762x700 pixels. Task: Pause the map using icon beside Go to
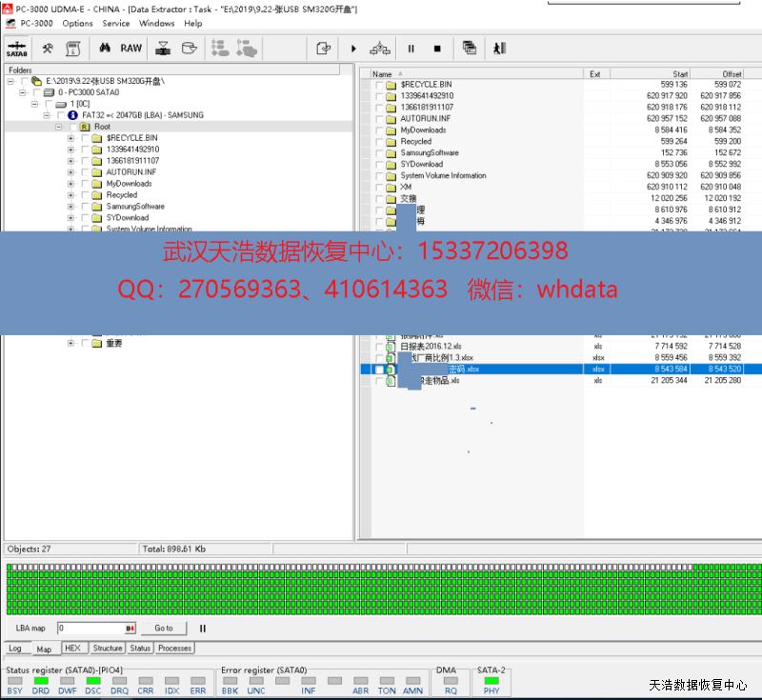tap(203, 629)
